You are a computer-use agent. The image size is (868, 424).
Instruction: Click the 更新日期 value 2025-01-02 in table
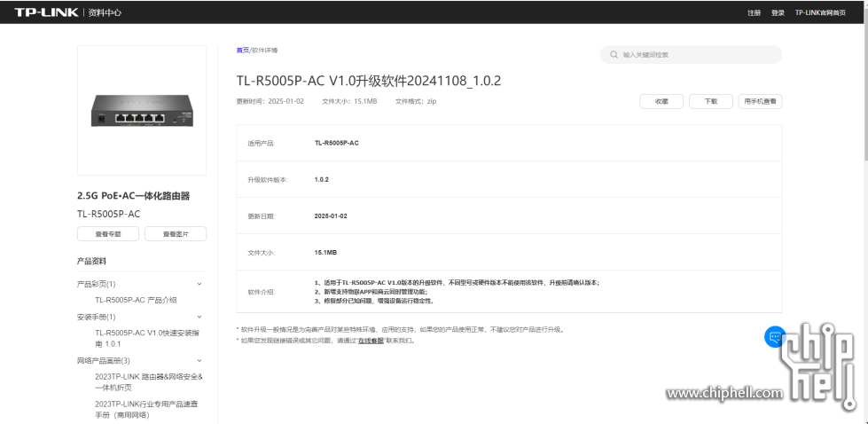331,216
